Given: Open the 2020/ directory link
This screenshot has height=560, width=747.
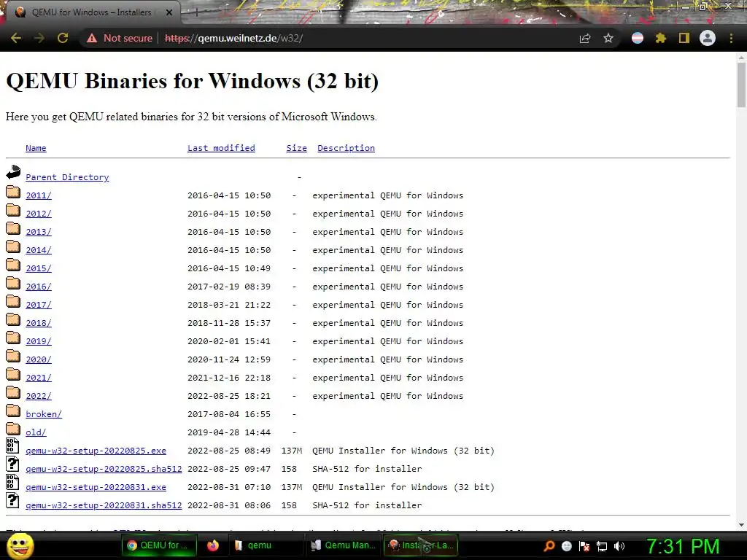Looking at the screenshot, I should point(39,359).
